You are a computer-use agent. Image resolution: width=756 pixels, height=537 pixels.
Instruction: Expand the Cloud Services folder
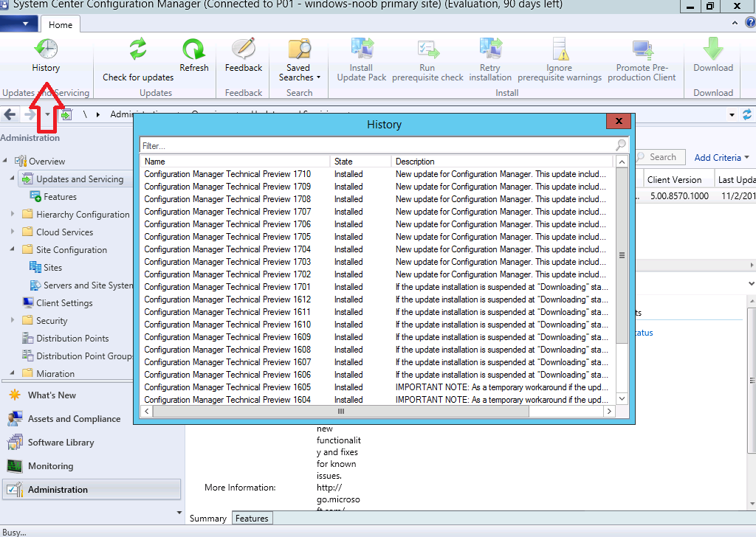13,231
